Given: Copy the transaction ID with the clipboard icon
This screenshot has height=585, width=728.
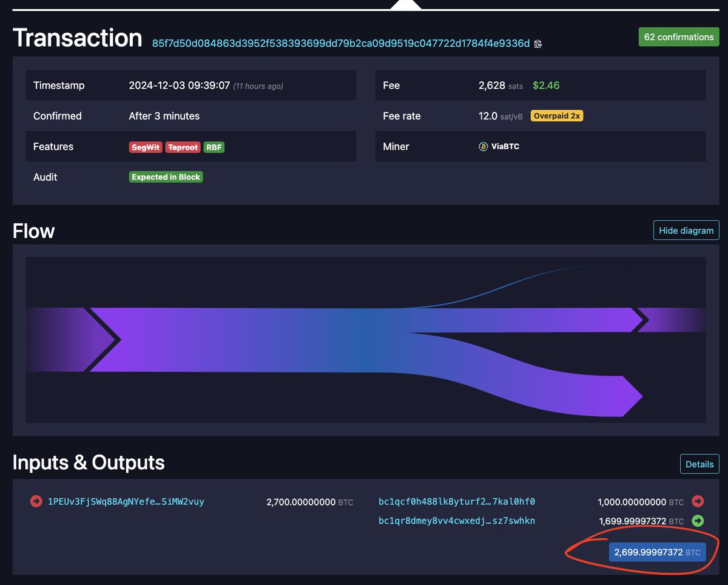Looking at the screenshot, I should pyautogui.click(x=538, y=44).
